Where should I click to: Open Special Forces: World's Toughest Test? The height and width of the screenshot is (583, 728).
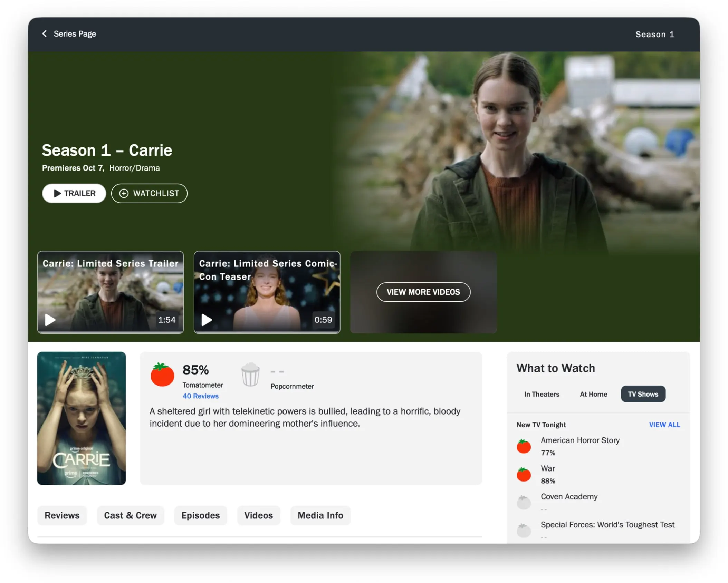[607, 525]
